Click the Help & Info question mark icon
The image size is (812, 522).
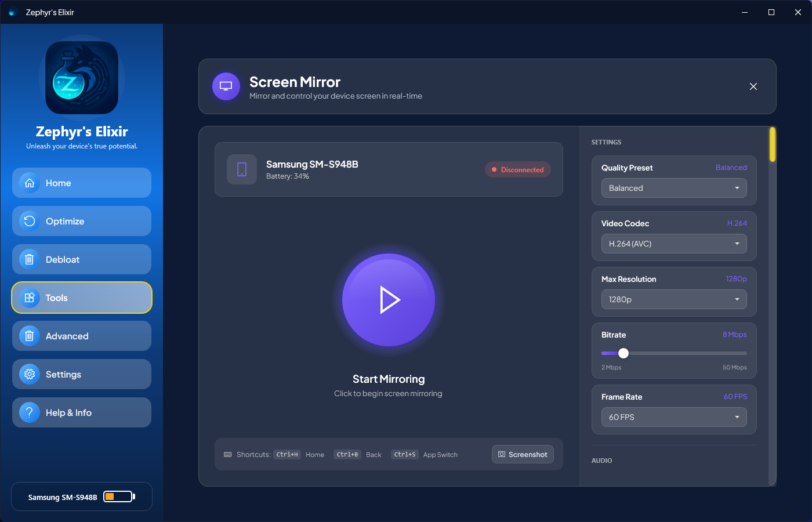click(x=30, y=412)
